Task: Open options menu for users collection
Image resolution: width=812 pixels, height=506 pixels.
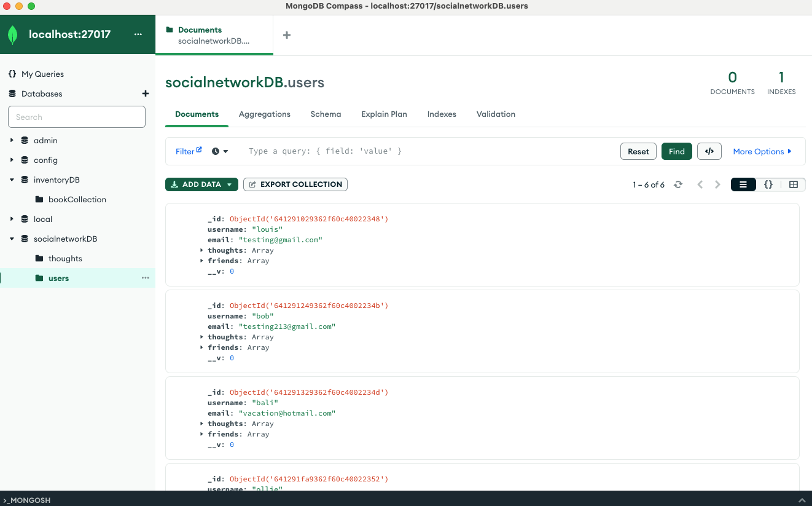Action: point(146,278)
